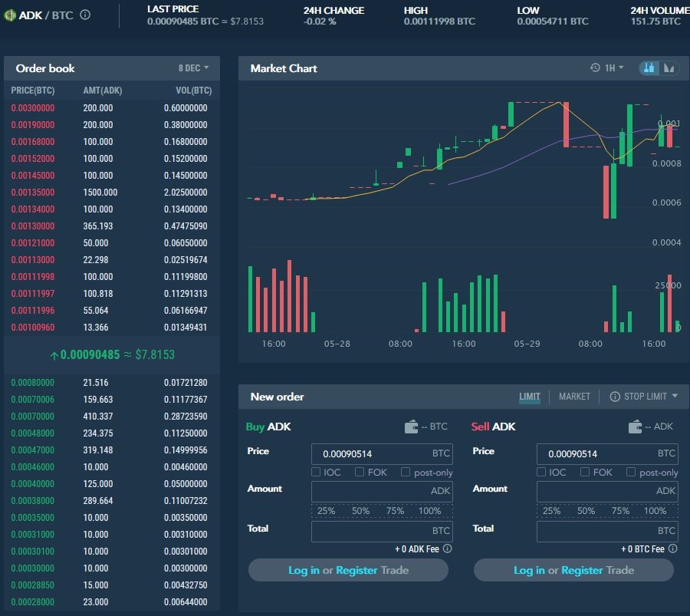Enable IOC checkbox in Sell ADK form
Image resolution: width=690 pixels, height=616 pixels.
click(x=541, y=472)
